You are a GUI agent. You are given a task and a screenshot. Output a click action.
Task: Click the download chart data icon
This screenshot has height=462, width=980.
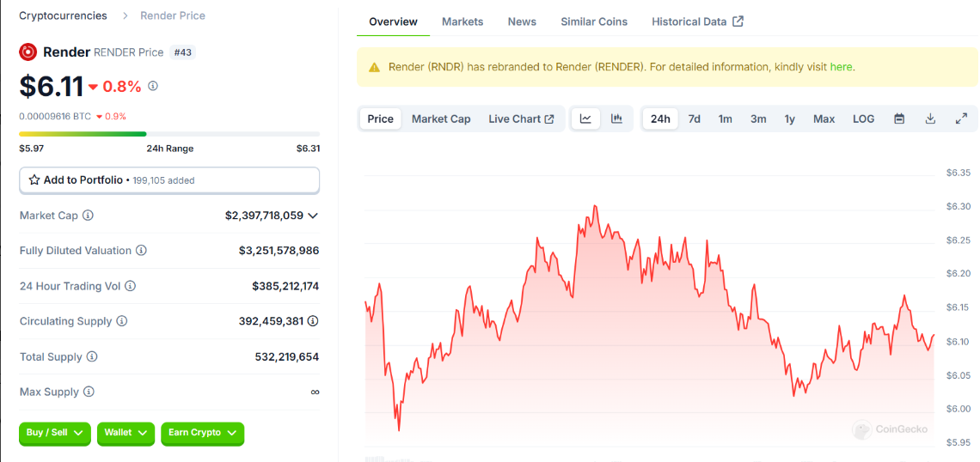(930, 119)
